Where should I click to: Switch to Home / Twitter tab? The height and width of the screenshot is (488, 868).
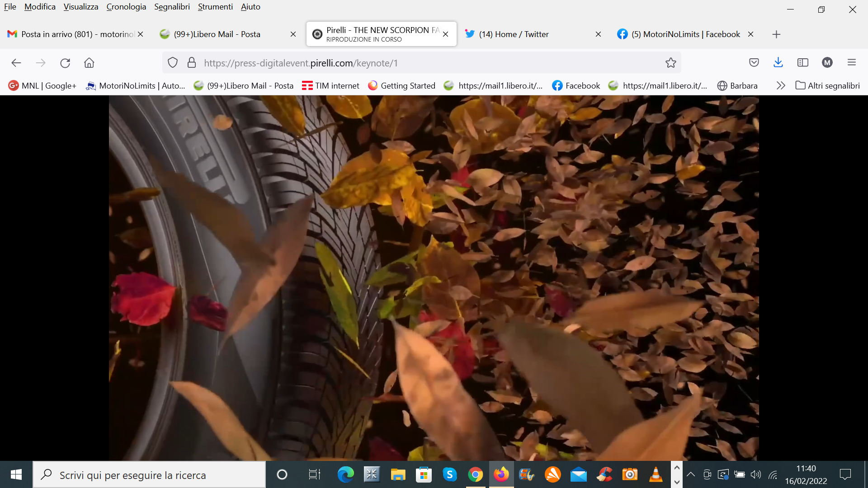(514, 34)
